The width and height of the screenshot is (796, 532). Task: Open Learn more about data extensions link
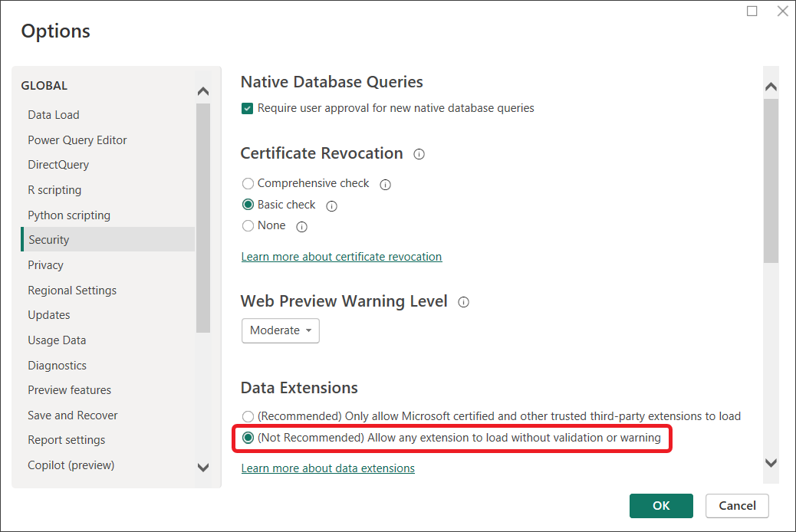tap(327, 468)
